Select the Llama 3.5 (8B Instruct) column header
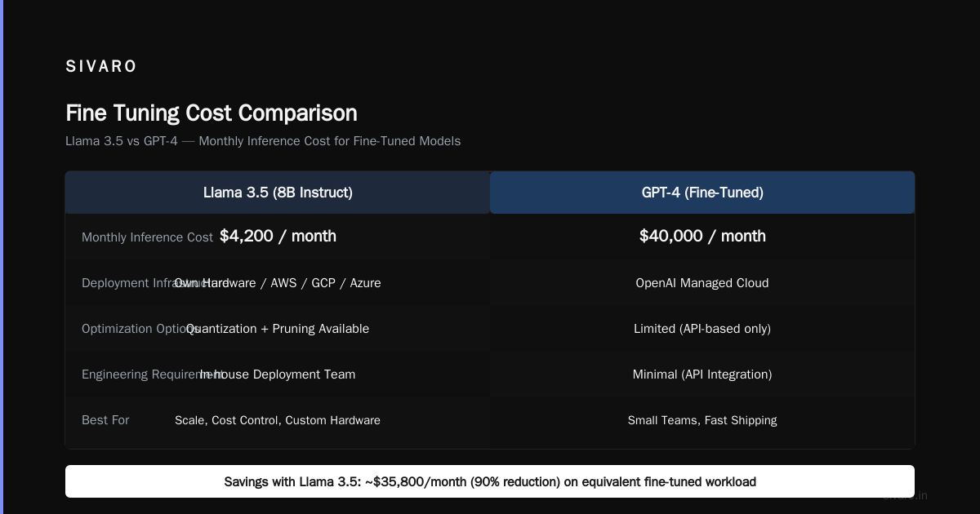Screen dimensions: 980x514 pyautogui.click(x=278, y=193)
